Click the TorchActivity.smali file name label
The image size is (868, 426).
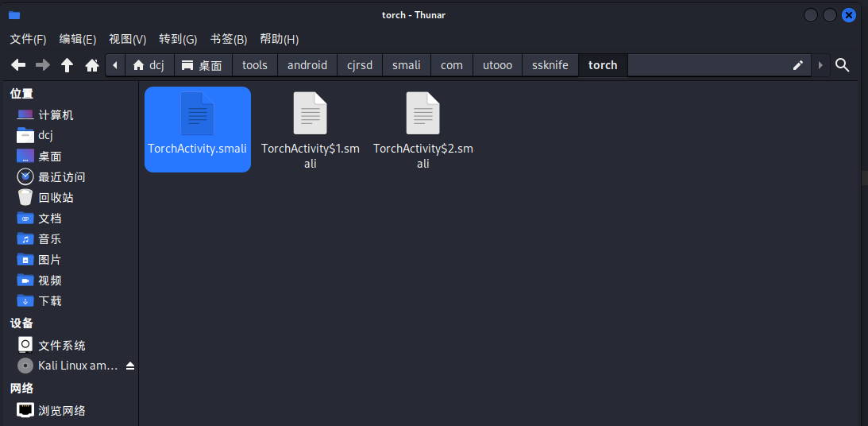(197, 149)
